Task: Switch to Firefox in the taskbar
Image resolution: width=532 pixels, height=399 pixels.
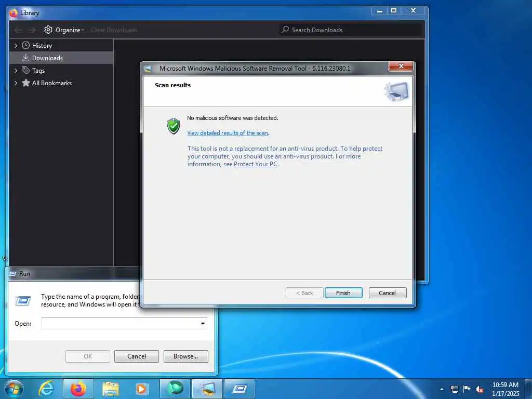Action: coord(78,389)
